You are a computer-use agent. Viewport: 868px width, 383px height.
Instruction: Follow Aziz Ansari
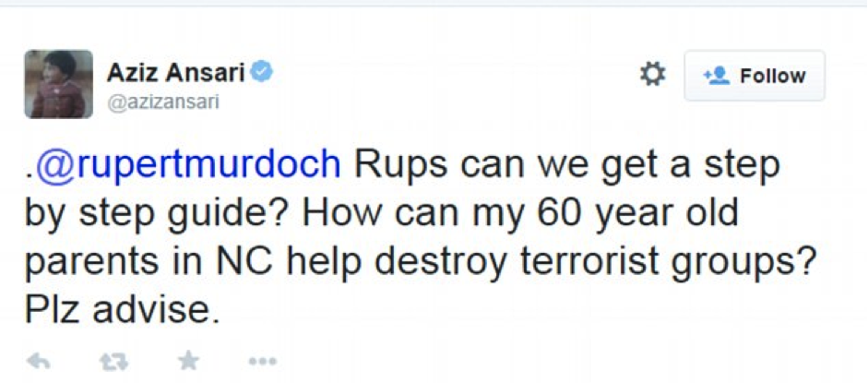[754, 76]
